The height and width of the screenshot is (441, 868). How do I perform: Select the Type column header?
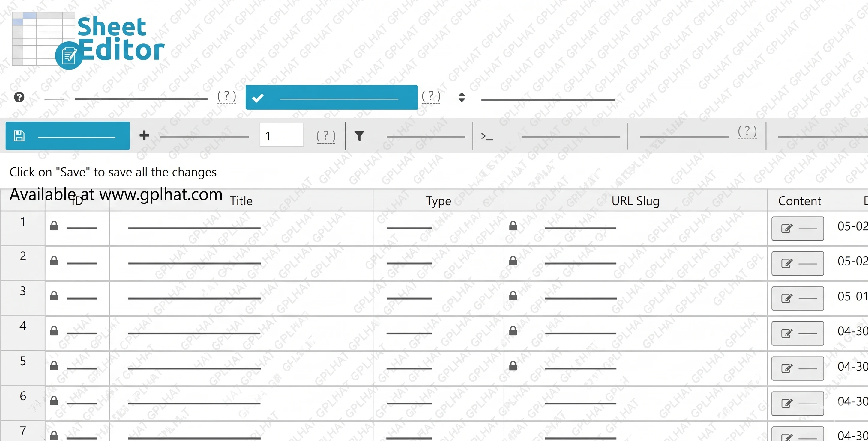[438, 201]
